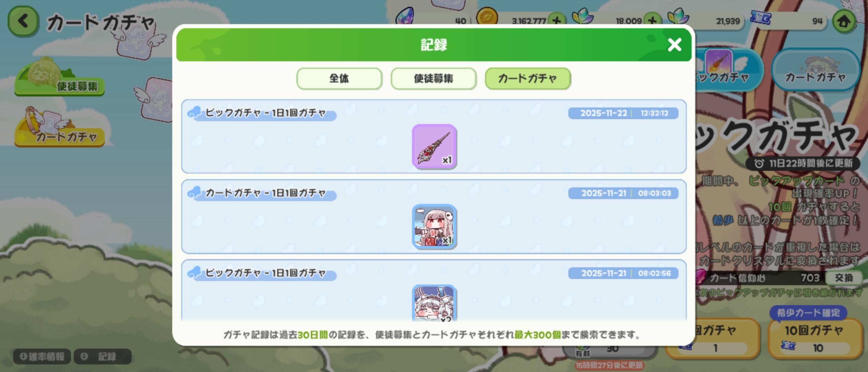Open the 記録 button at bottom left
The height and width of the screenshot is (372, 868).
103,356
